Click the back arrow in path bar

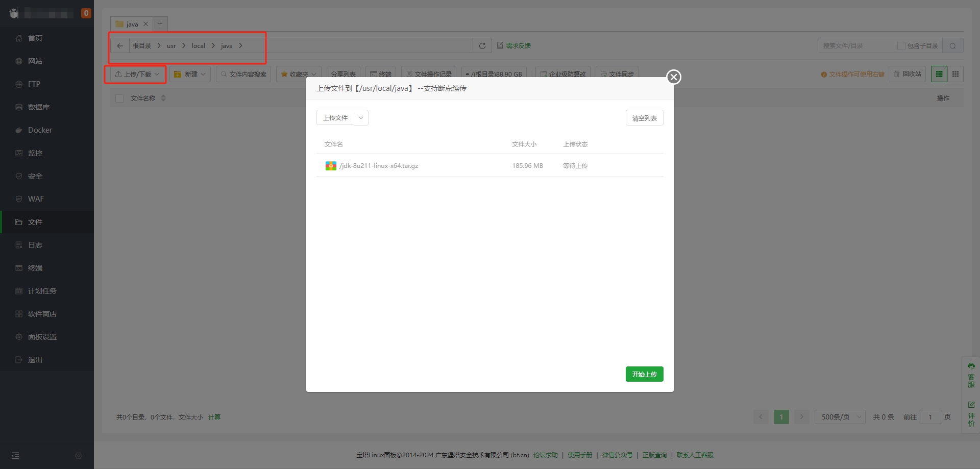point(120,46)
